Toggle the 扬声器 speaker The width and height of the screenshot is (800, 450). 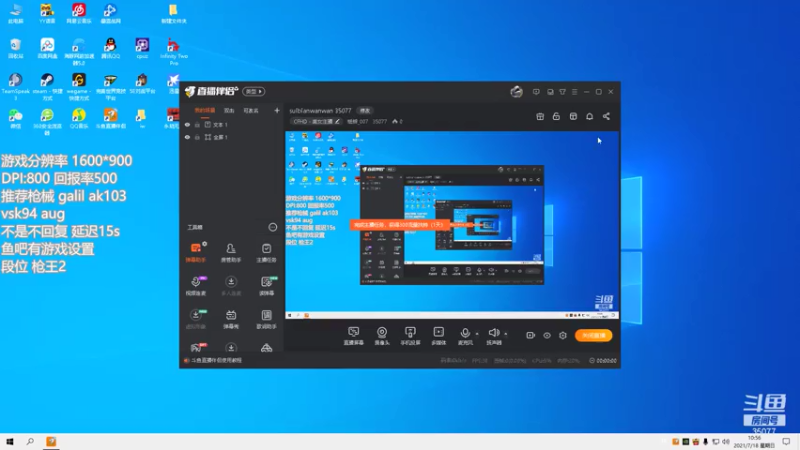(493, 336)
